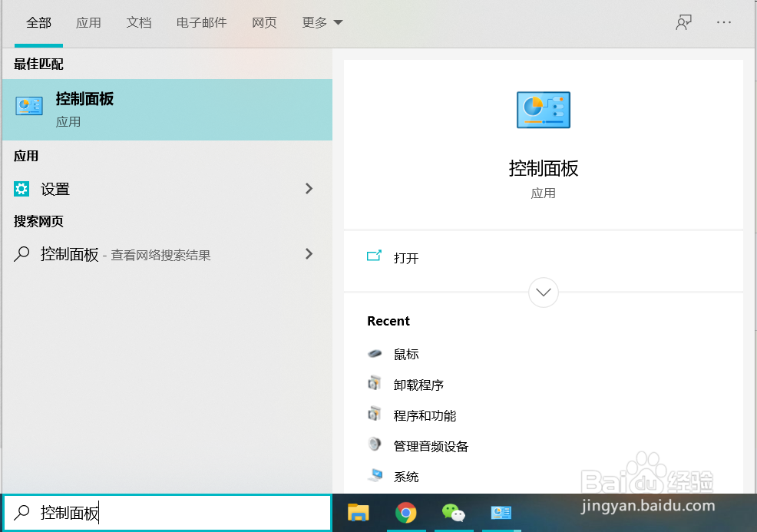Image resolution: width=757 pixels, height=532 pixels.
Task: Open WeChat from taskbar
Action: [x=453, y=513]
